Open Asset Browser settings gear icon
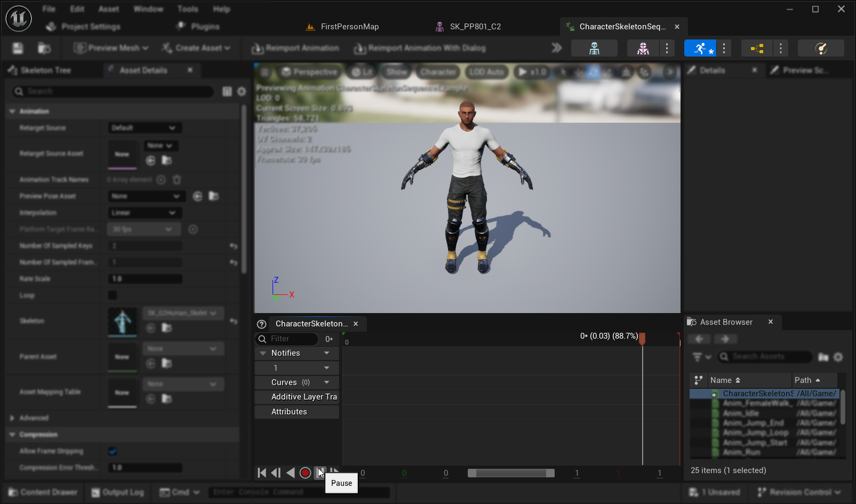 pos(838,357)
